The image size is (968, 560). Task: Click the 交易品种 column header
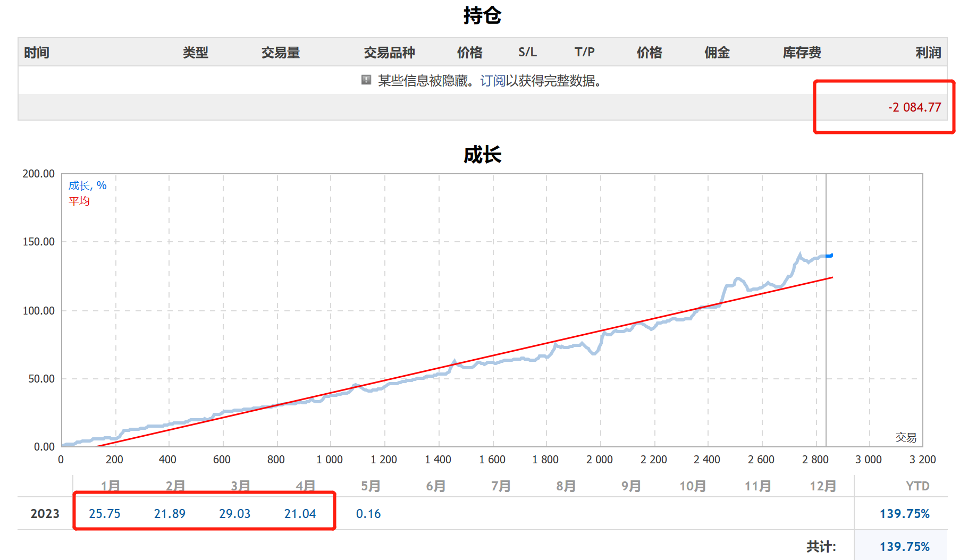(x=390, y=52)
